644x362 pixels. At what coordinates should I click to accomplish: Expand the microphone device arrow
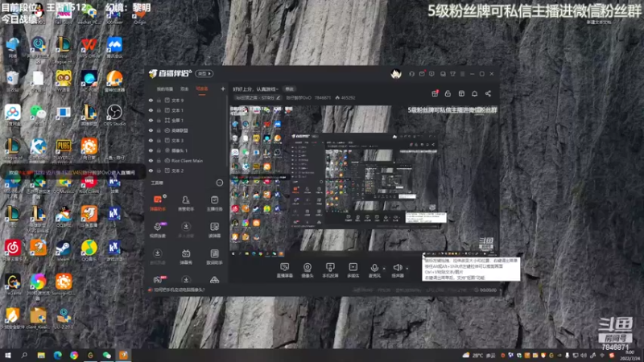click(x=384, y=269)
